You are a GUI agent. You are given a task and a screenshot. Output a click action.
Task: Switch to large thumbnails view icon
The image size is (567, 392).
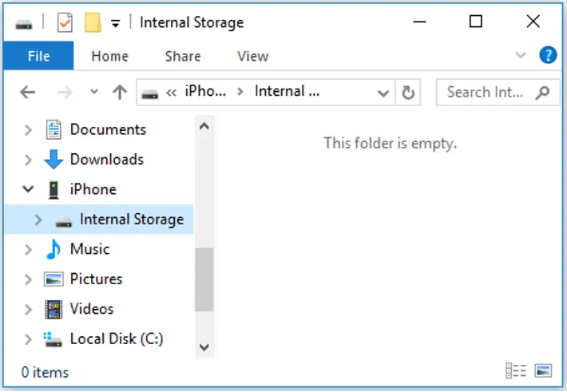pyautogui.click(x=543, y=370)
